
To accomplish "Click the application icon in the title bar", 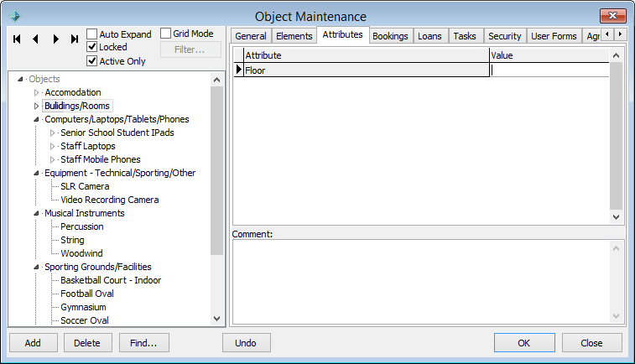I will (x=15, y=16).
